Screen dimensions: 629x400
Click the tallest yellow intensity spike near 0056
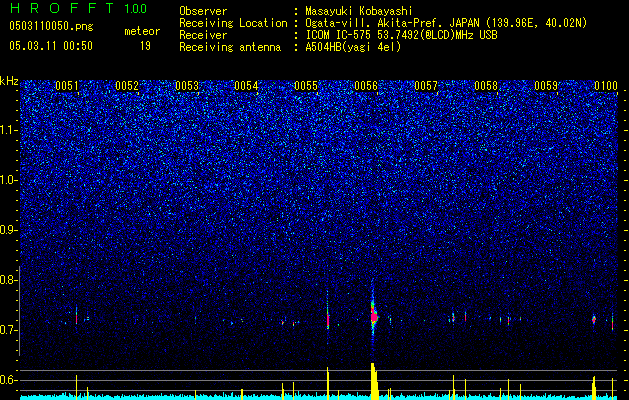374,380
